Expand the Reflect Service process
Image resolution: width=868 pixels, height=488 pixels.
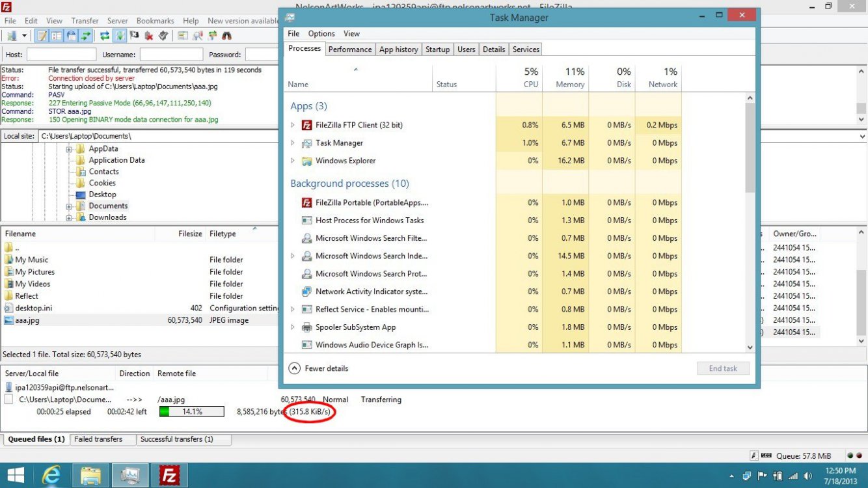[x=293, y=309]
